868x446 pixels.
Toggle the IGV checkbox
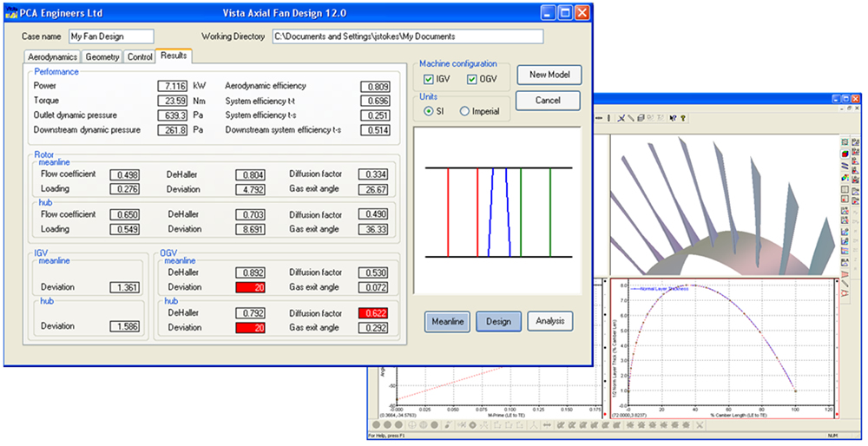(428, 80)
